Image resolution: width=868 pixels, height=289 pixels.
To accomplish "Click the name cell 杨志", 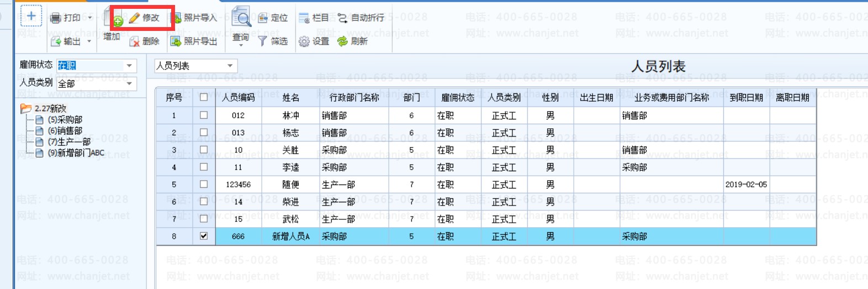I will pyautogui.click(x=290, y=133).
